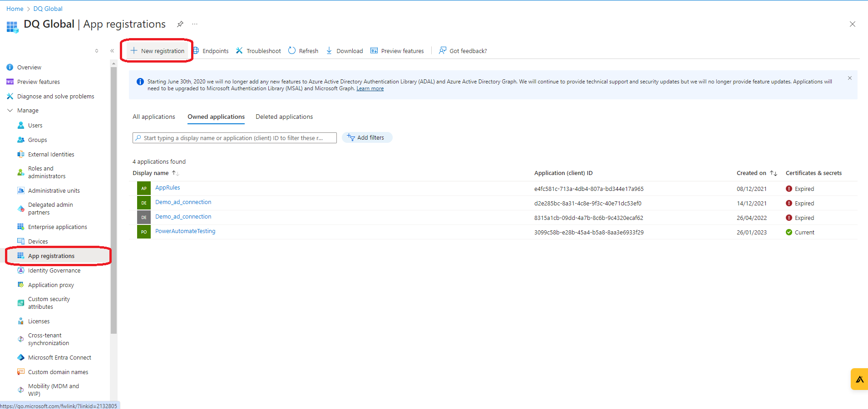Switch to Deleted applications tab

click(284, 117)
